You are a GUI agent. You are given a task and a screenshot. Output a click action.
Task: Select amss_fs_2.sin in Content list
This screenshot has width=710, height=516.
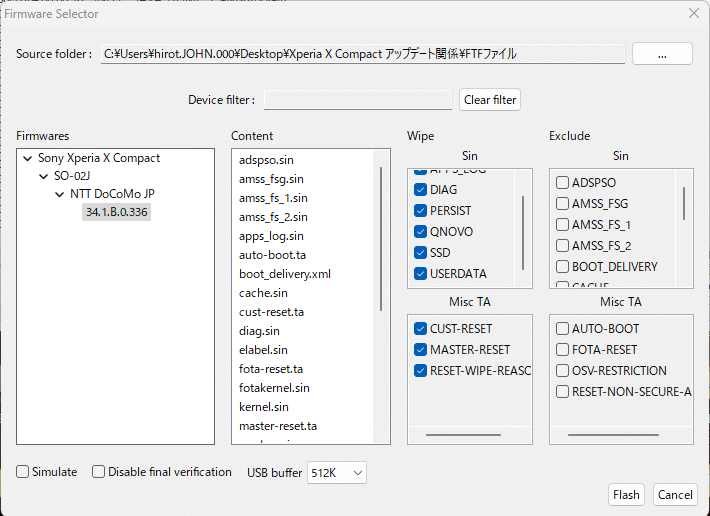(x=273, y=217)
